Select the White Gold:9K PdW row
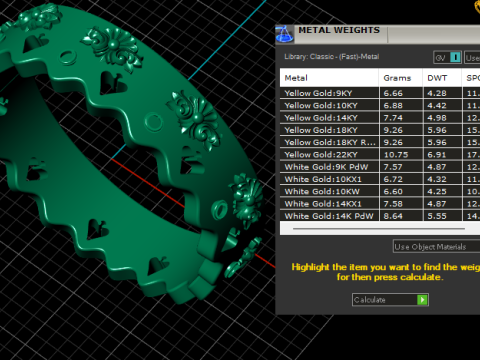This screenshot has width=480, height=360. [380, 167]
